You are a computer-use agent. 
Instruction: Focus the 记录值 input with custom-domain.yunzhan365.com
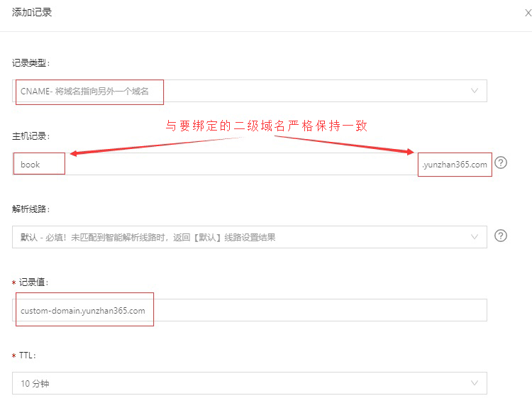point(248,310)
